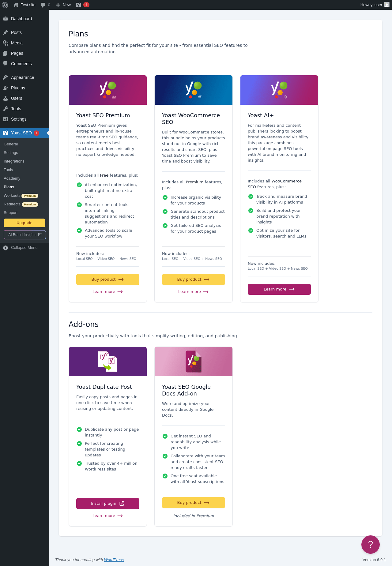
Task: Learn more about Yoast WooCommerce SEO
Action: point(194,292)
